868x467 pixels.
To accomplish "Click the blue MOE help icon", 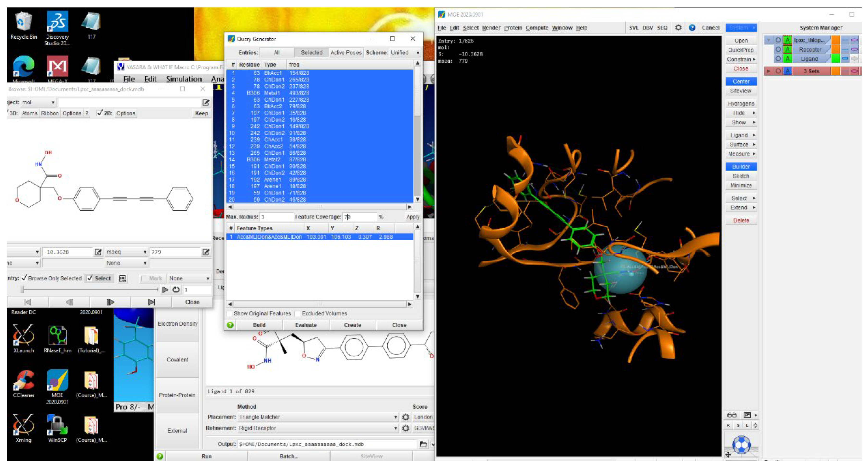I will click(x=692, y=28).
